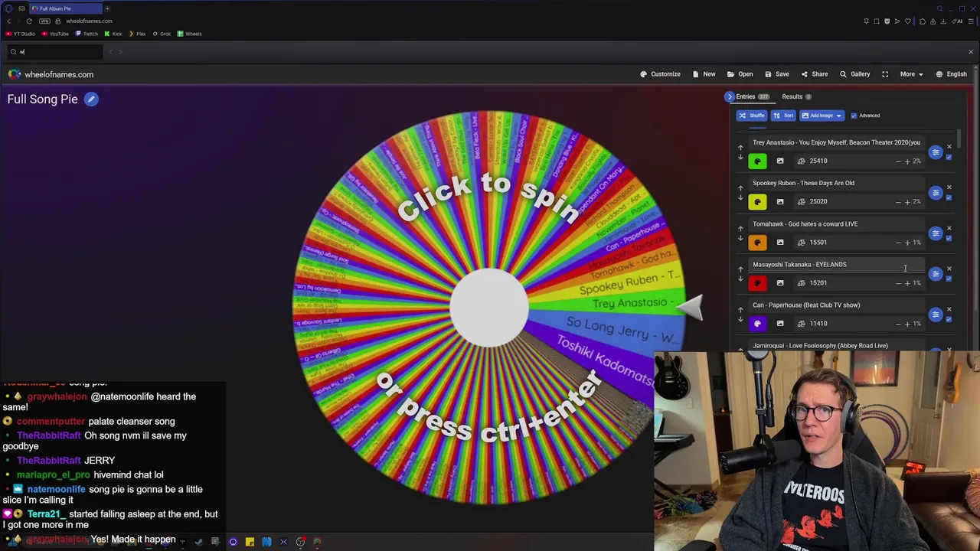Open options for Tomahawk entry
This screenshot has height=551, width=980.
tap(936, 233)
